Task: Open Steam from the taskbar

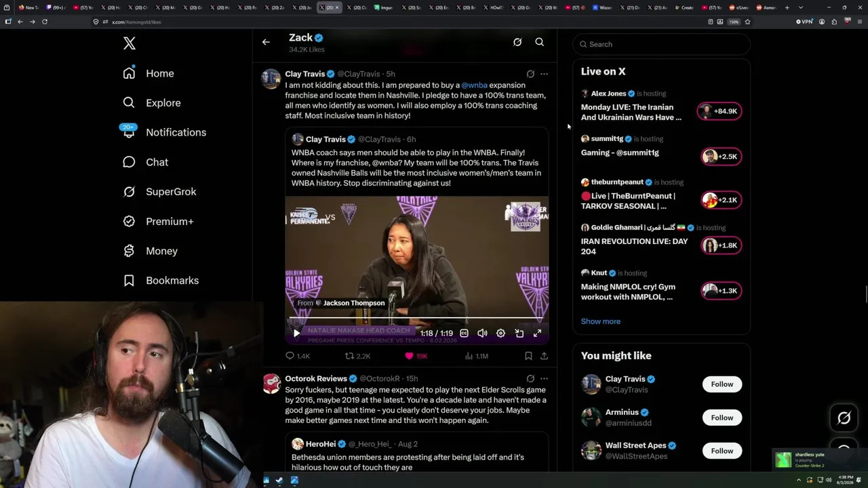Action: point(280,481)
